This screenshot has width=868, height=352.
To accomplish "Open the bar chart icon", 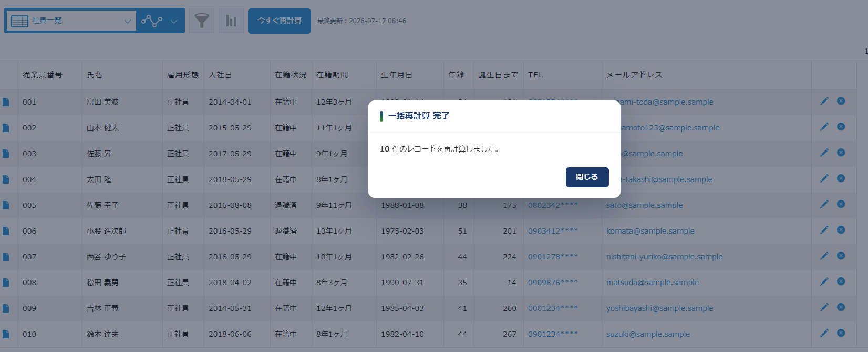I will [231, 21].
